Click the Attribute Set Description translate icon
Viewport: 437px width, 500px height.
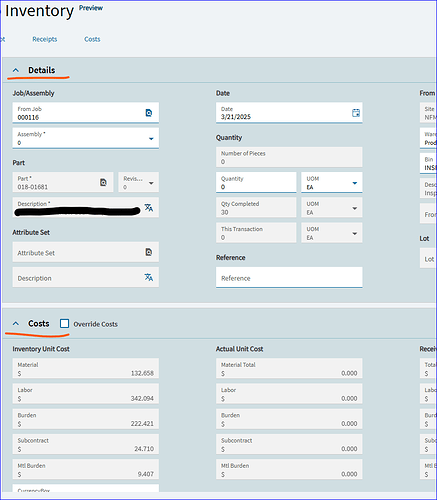149,277
